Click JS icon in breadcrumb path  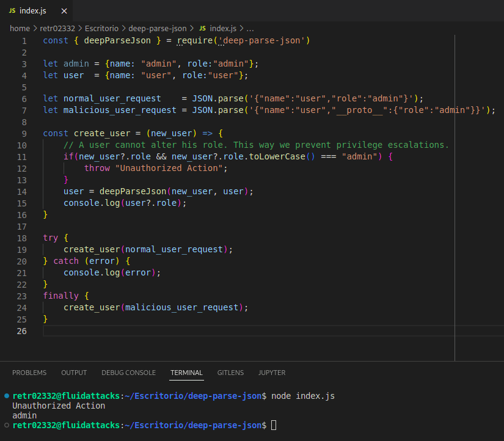202,28
